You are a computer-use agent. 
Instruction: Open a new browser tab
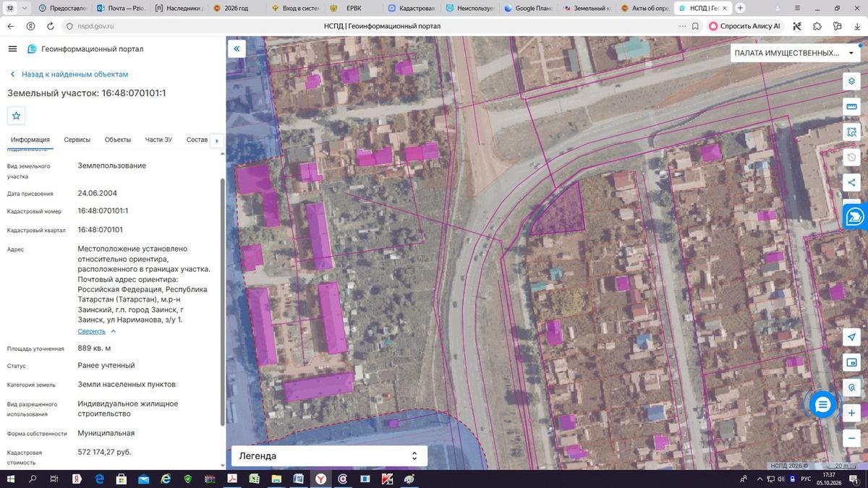[x=740, y=8]
